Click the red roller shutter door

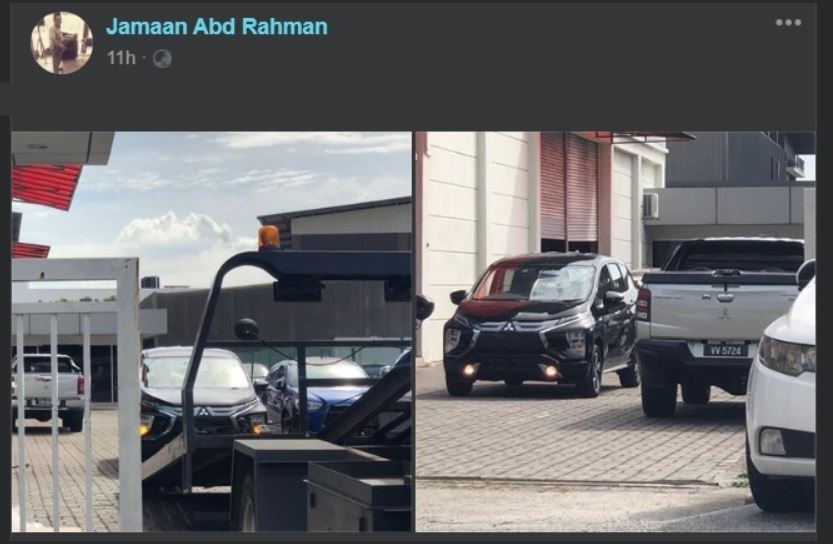[568, 187]
